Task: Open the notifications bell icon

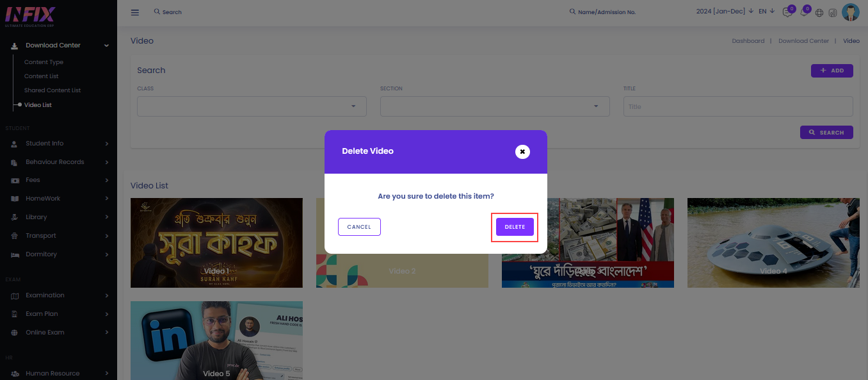Action: [x=803, y=12]
